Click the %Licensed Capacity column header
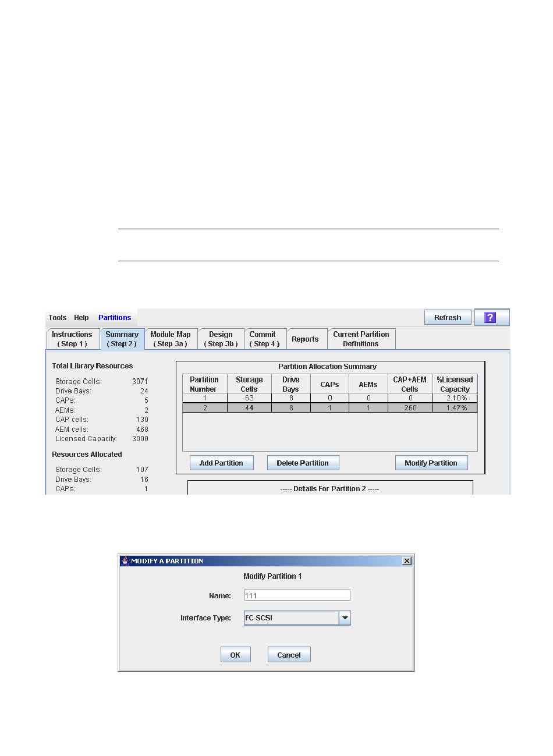The image size is (553, 756). pyautogui.click(x=455, y=384)
